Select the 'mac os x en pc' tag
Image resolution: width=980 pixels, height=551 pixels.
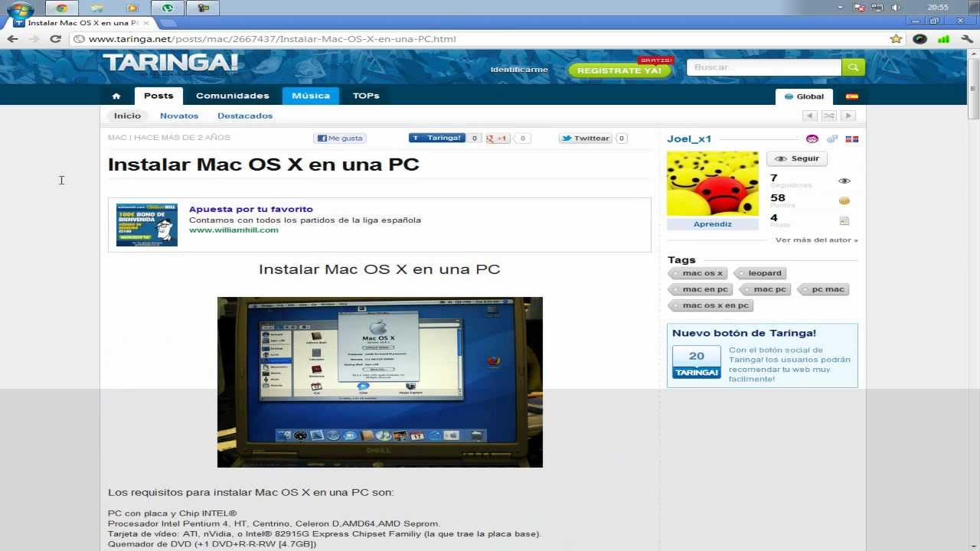coord(710,305)
